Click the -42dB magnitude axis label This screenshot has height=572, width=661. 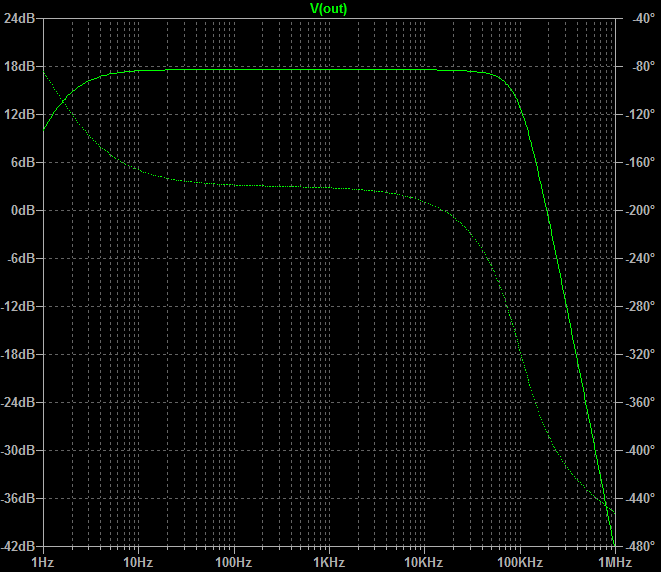coord(18,546)
